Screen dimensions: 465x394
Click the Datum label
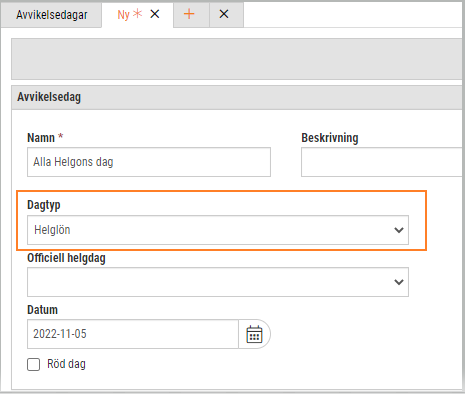coord(42,310)
